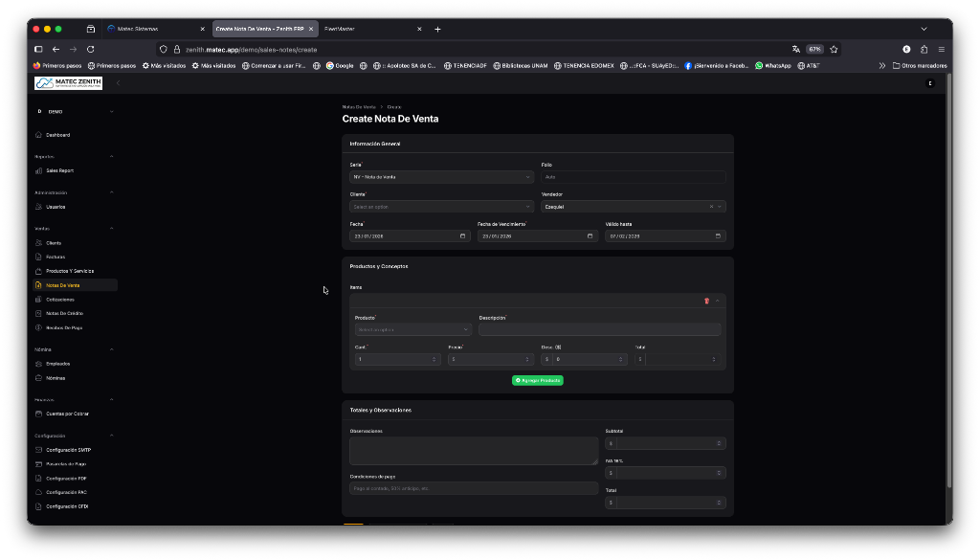Click the Notas De Venta breadcrumb link
Screen dimensions: 980x560
tap(359, 106)
